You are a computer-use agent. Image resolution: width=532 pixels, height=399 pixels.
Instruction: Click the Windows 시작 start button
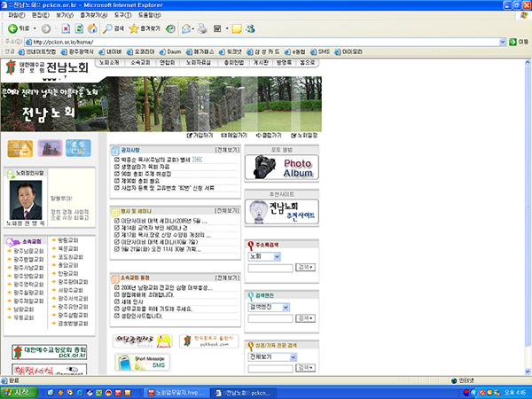pos(18,392)
